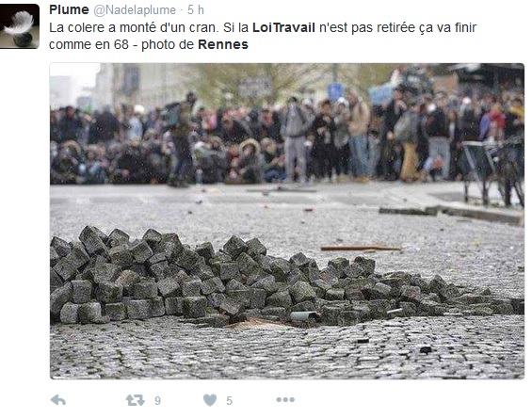
Task: Enlarge the Rennes protest photo
Action: (x=287, y=221)
